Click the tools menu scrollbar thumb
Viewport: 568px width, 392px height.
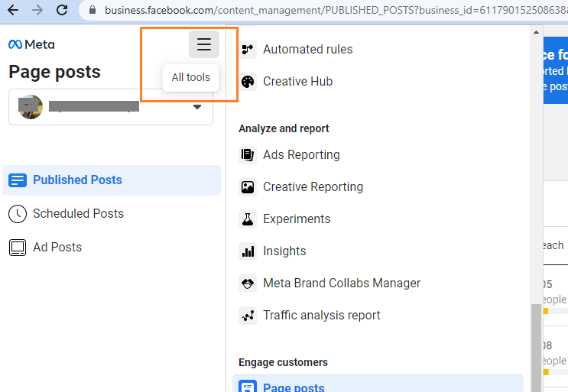coord(536,348)
